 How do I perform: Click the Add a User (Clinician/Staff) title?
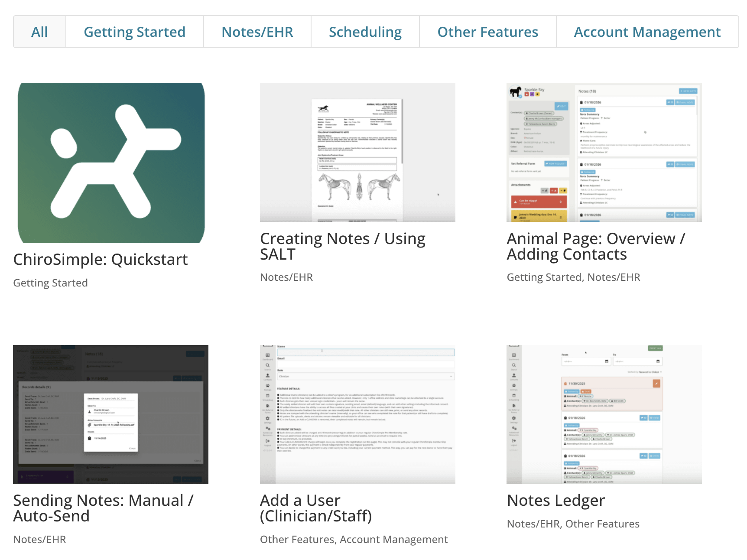316,508
